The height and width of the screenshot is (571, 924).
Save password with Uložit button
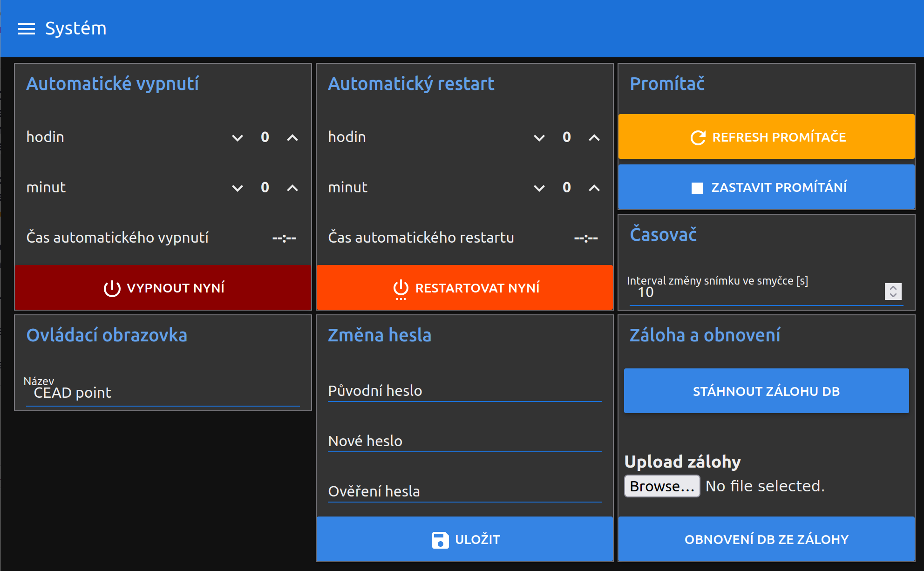pos(464,539)
